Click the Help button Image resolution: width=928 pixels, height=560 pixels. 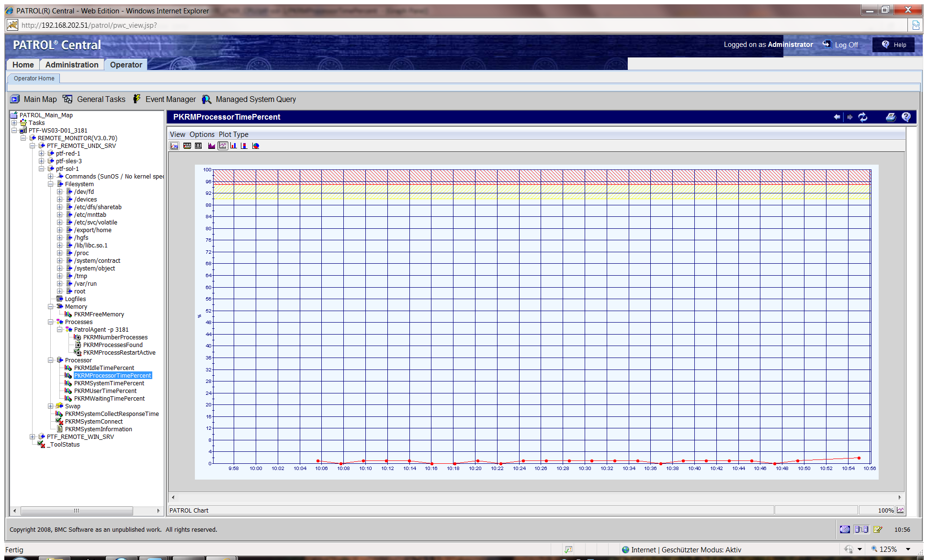tap(894, 45)
